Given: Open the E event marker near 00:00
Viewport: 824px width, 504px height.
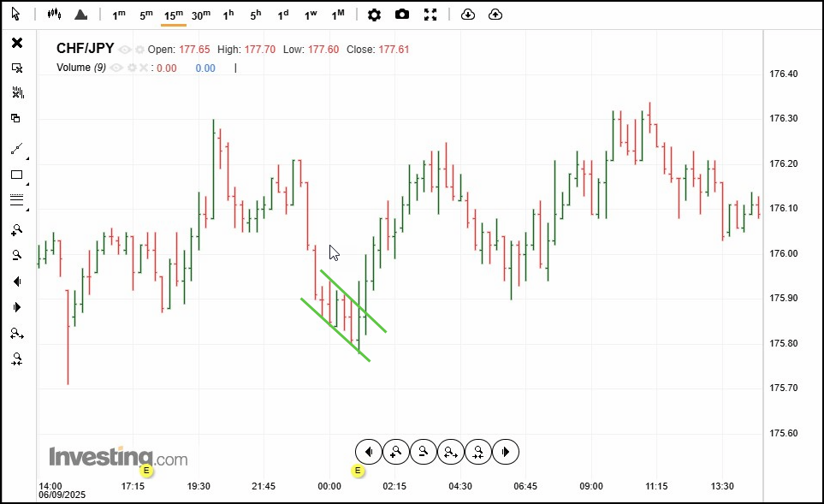Looking at the screenshot, I should coord(358,471).
